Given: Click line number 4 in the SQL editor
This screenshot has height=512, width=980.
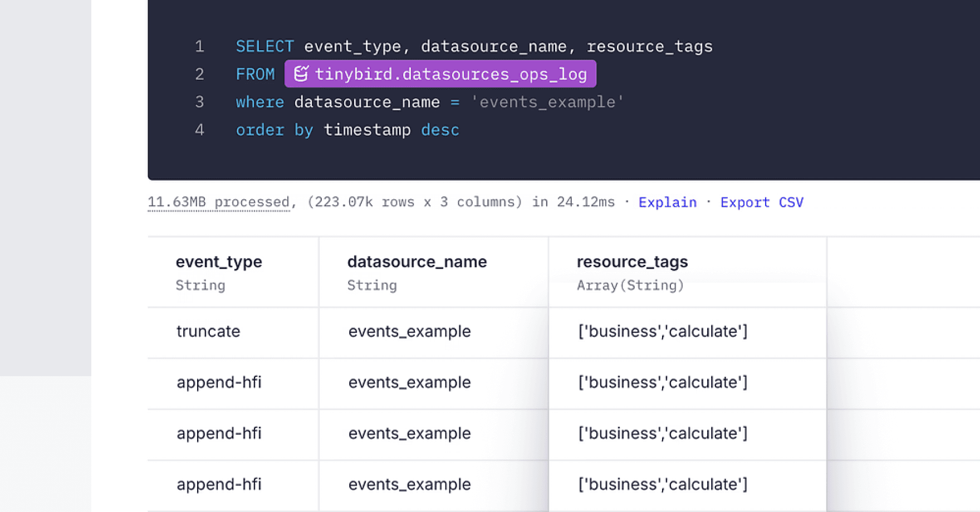Looking at the screenshot, I should [199, 130].
